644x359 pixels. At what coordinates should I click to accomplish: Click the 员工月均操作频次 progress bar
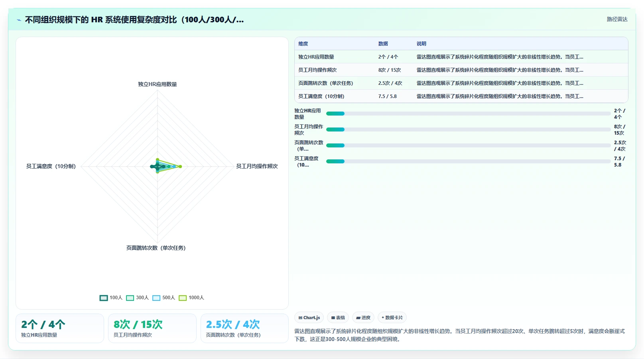[x=468, y=129]
